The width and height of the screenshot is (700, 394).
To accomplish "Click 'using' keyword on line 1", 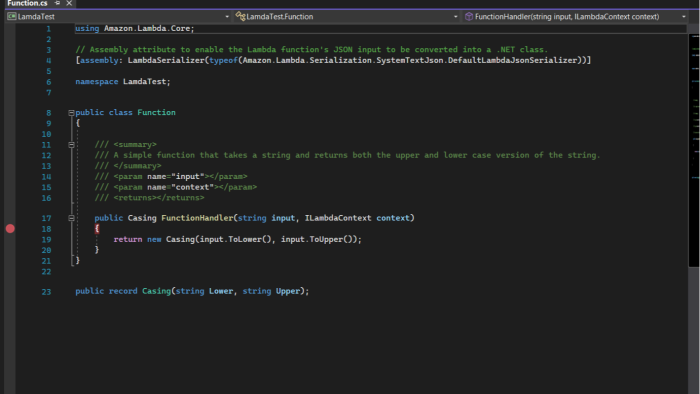I will (87, 29).
